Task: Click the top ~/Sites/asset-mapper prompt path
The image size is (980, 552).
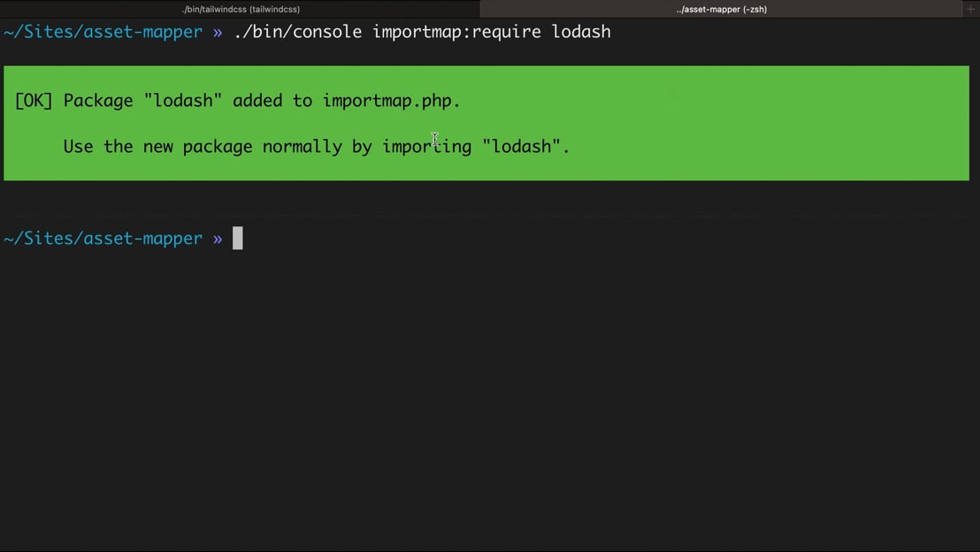Action: point(103,31)
